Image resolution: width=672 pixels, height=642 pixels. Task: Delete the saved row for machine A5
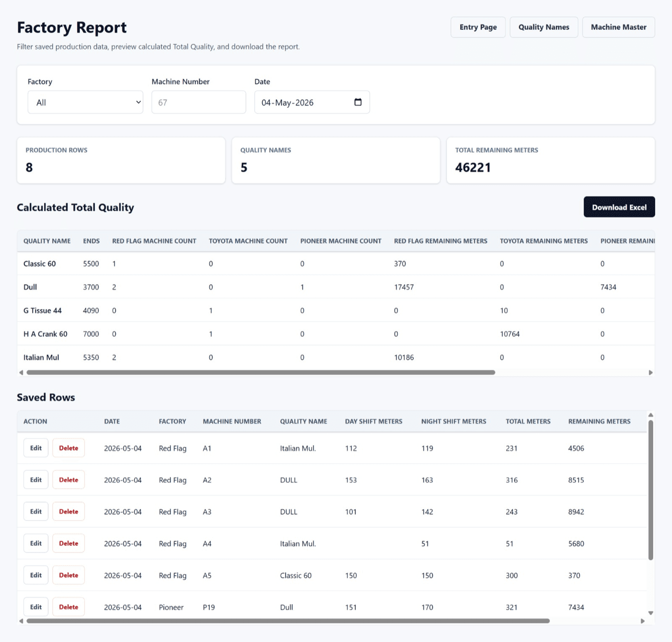pyautogui.click(x=69, y=575)
